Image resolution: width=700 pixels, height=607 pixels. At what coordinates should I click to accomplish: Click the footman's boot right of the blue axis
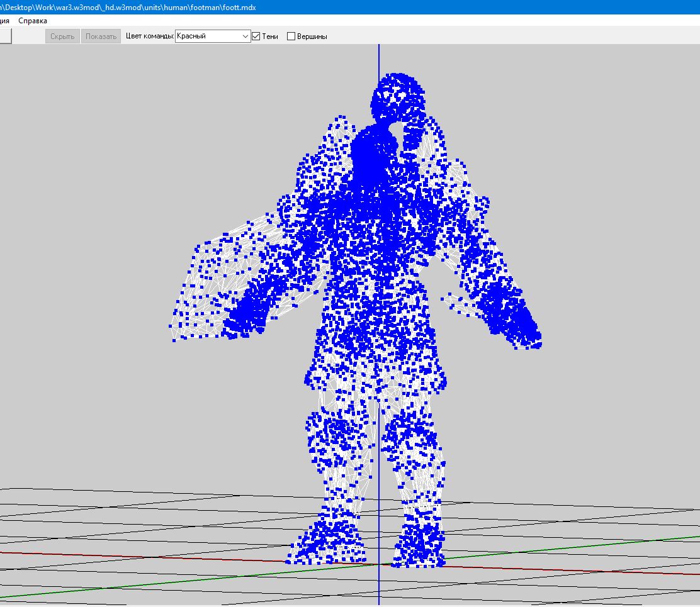tap(419, 544)
